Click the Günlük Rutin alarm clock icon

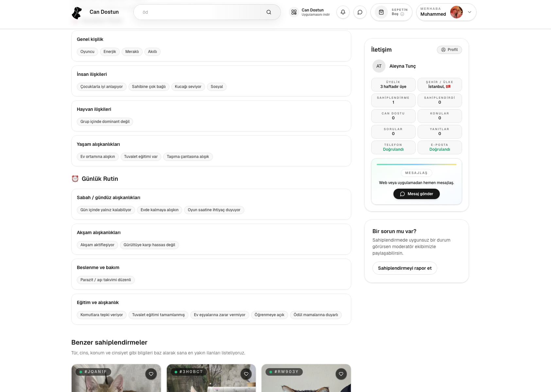pyautogui.click(x=75, y=179)
